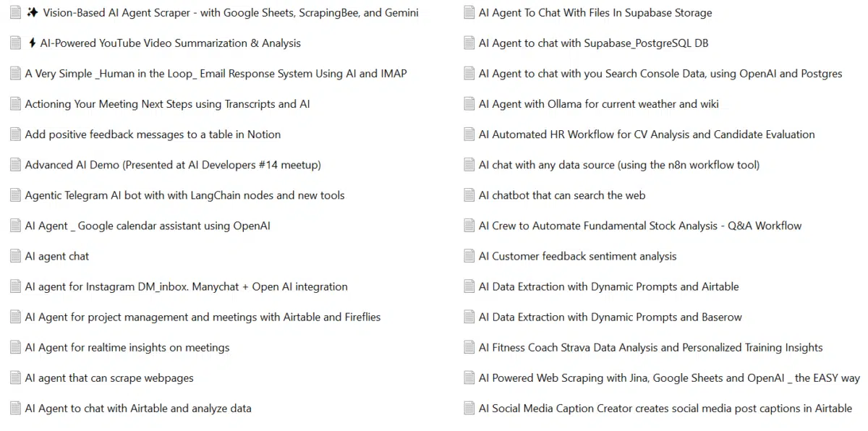
Task: Select document icon for Vision-Based AI Agent Scraper
Action: coord(15,13)
